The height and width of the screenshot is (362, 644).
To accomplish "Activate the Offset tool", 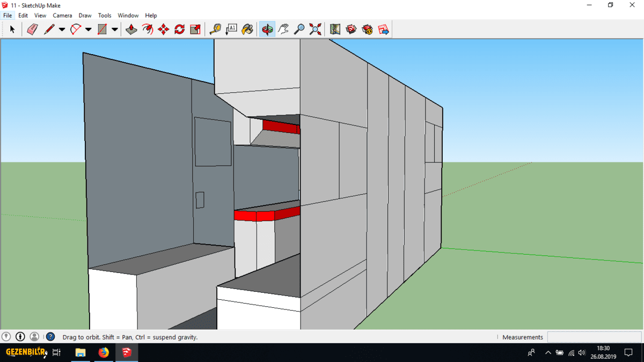I will 148,29.
